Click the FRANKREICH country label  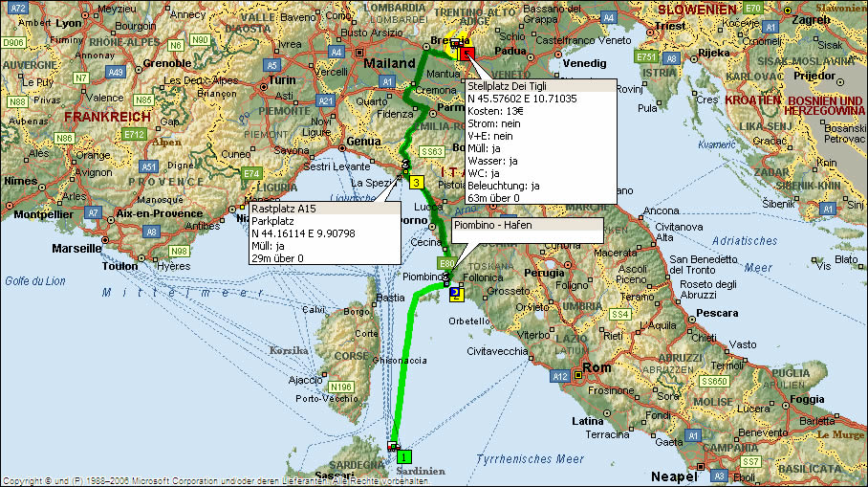click(x=107, y=117)
